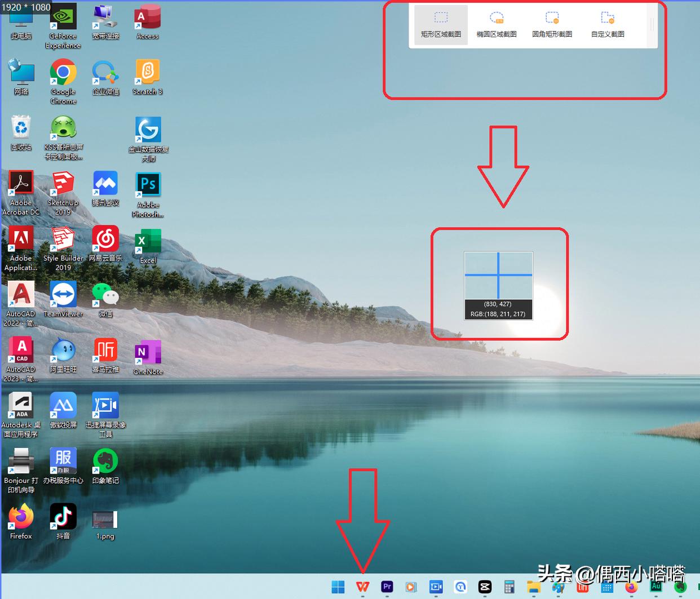Launch 网易云音乐 desktop shortcut
The width and height of the screenshot is (700, 599).
click(105, 243)
